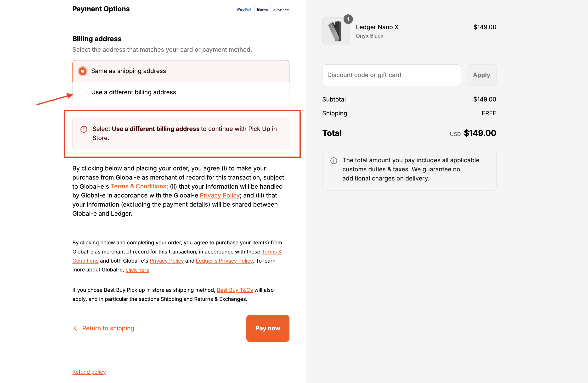Viewport: 588px width, 383px height.
Task: Open Global-e Privacy Policy in first paragraph
Action: pyautogui.click(x=219, y=196)
